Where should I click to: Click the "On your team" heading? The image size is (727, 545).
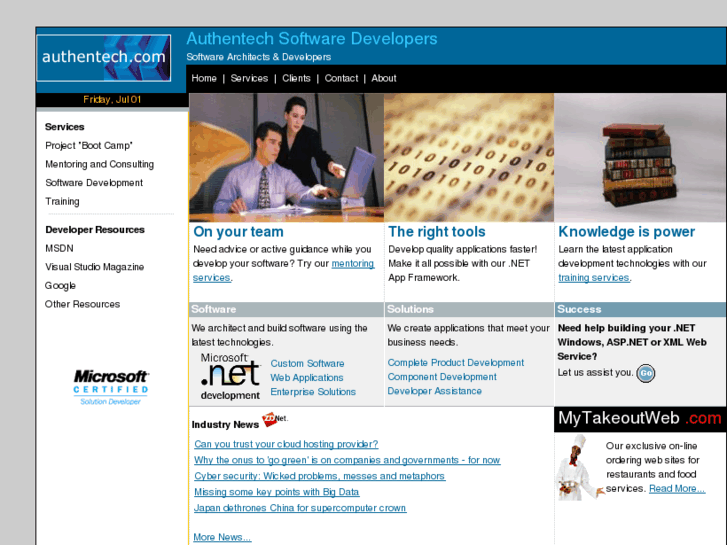coord(238,231)
